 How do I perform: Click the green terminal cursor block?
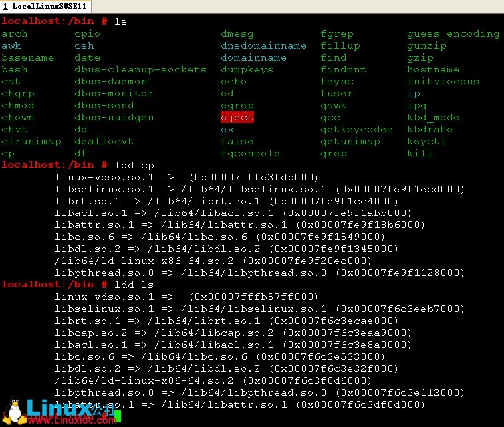pos(118,416)
